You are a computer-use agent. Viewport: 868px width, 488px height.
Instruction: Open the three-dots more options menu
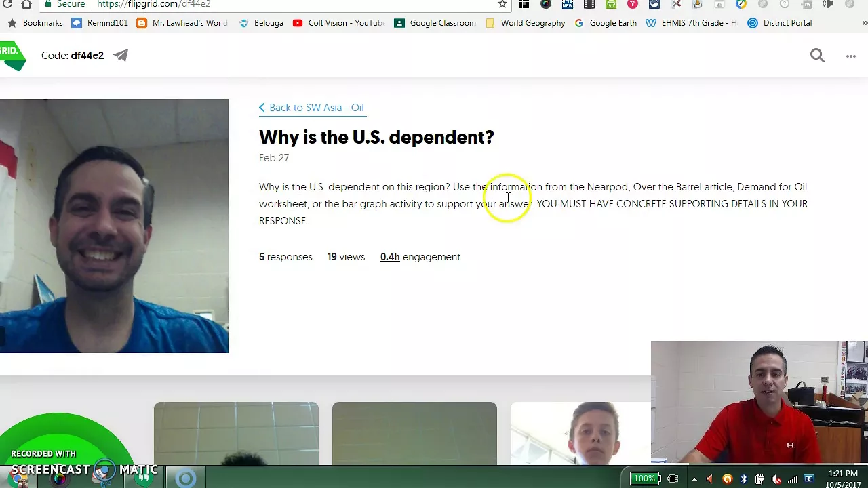point(851,56)
